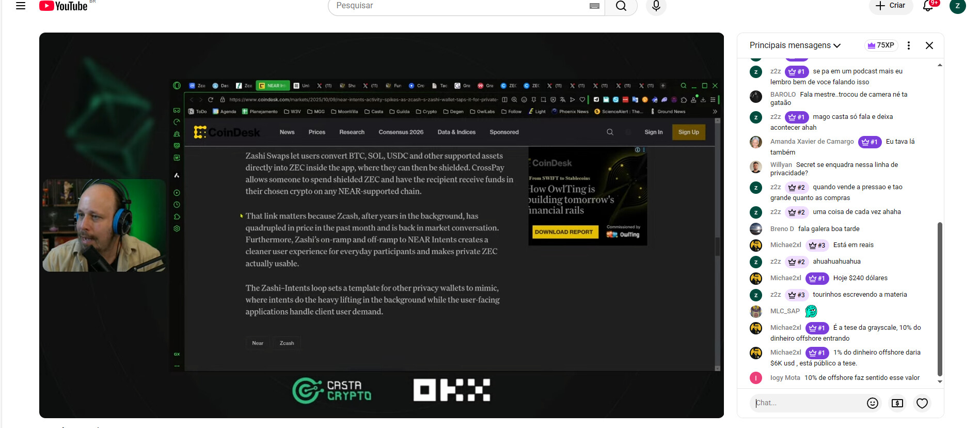Viewport: 980px width, 428px height.
Task: Click Prices in the CoinDesk nav
Action: (x=317, y=132)
